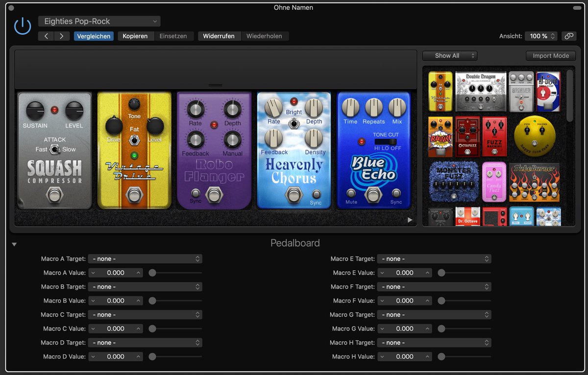Go to previous preset with left arrow
588x375 pixels.
[46, 36]
